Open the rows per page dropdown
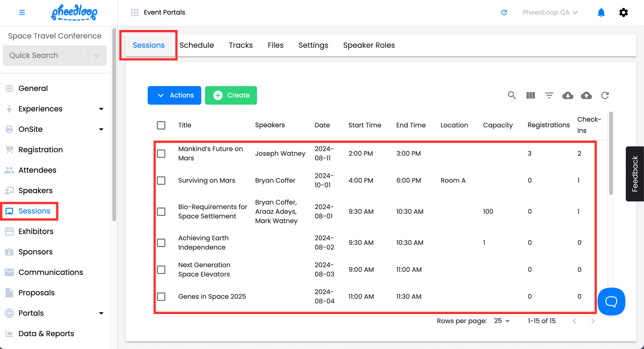This screenshot has width=644, height=349. coord(502,321)
